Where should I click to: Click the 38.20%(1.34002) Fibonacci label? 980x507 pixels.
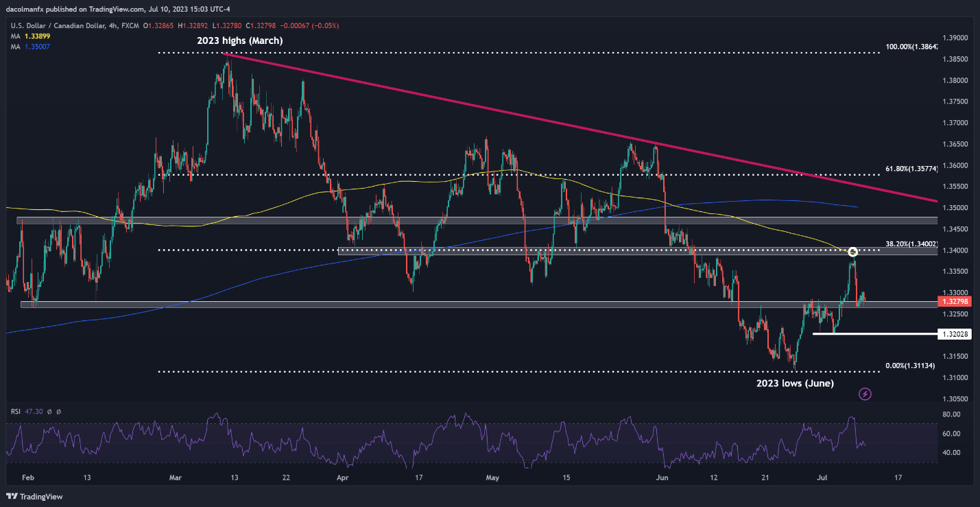[910, 244]
